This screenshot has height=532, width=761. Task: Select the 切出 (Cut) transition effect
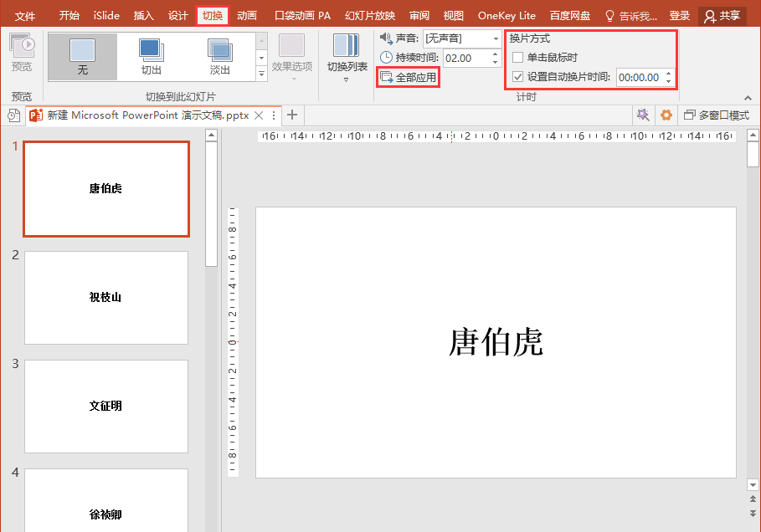coord(152,56)
